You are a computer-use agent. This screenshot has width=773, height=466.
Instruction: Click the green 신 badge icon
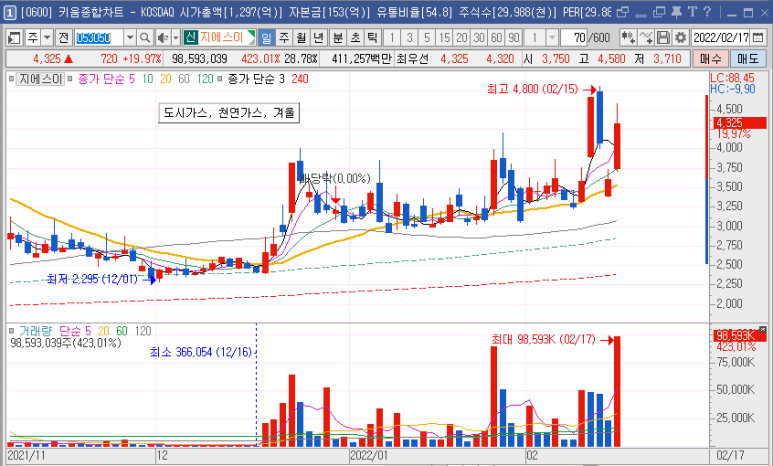pyautogui.click(x=190, y=37)
